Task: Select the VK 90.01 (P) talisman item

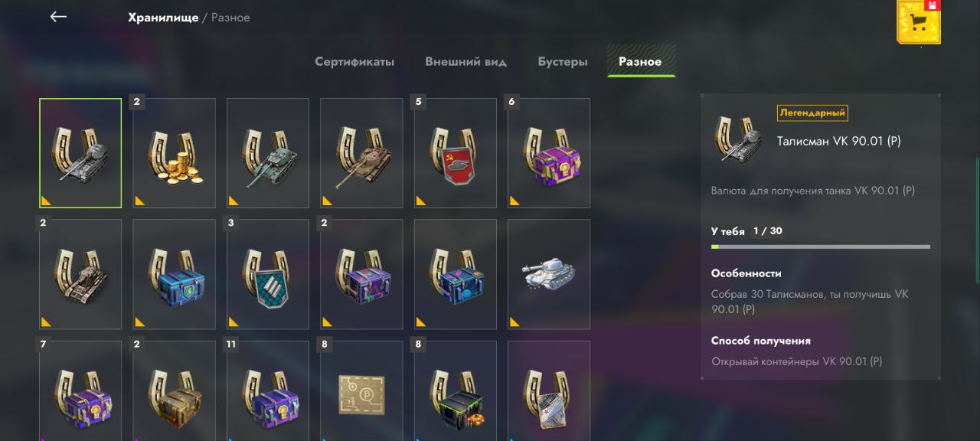Action: tap(80, 153)
